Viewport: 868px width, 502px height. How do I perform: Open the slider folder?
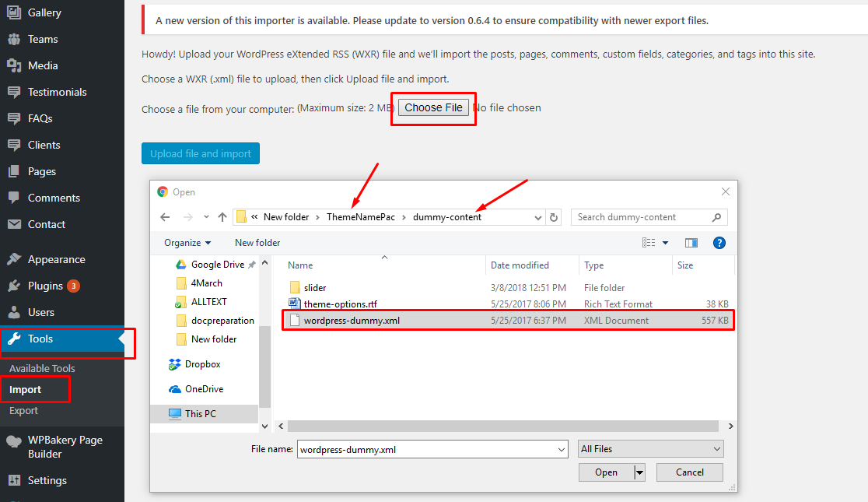pyautogui.click(x=315, y=288)
